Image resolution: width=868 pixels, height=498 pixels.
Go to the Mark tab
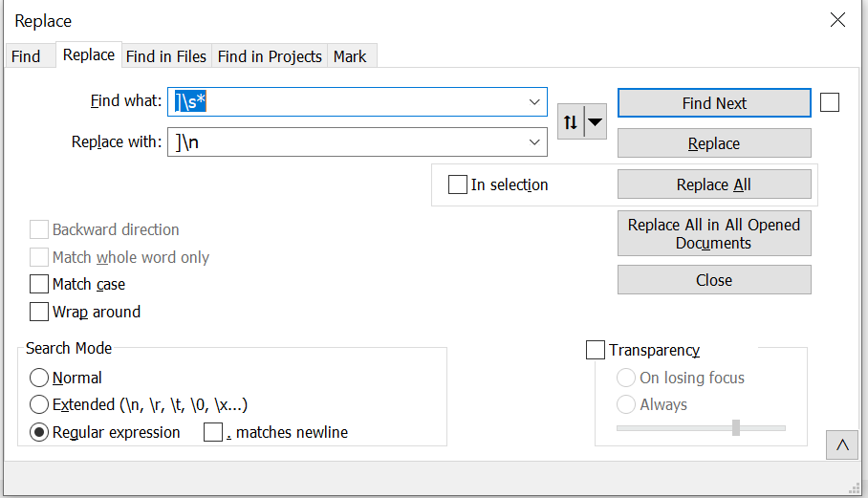click(x=350, y=56)
